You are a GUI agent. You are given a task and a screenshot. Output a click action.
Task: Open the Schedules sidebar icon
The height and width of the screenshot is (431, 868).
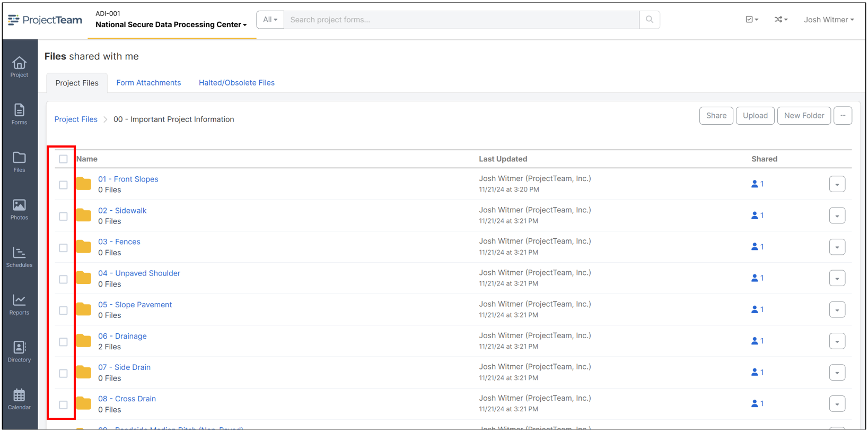[x=19, y=257]
